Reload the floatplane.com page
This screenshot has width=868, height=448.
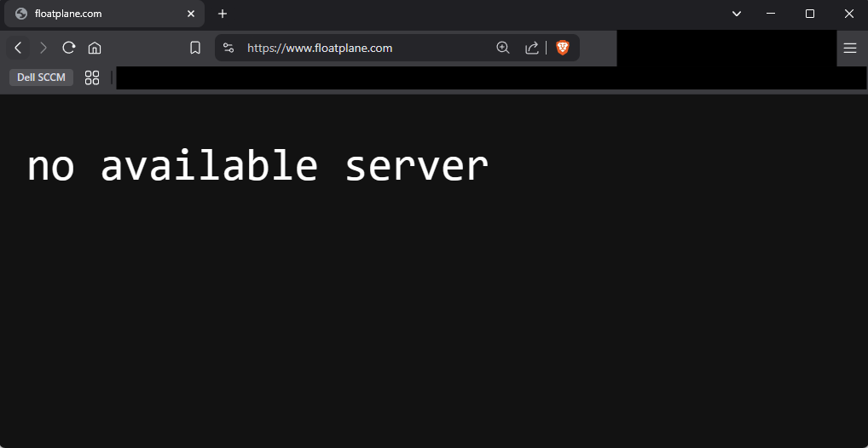(69, 48)
